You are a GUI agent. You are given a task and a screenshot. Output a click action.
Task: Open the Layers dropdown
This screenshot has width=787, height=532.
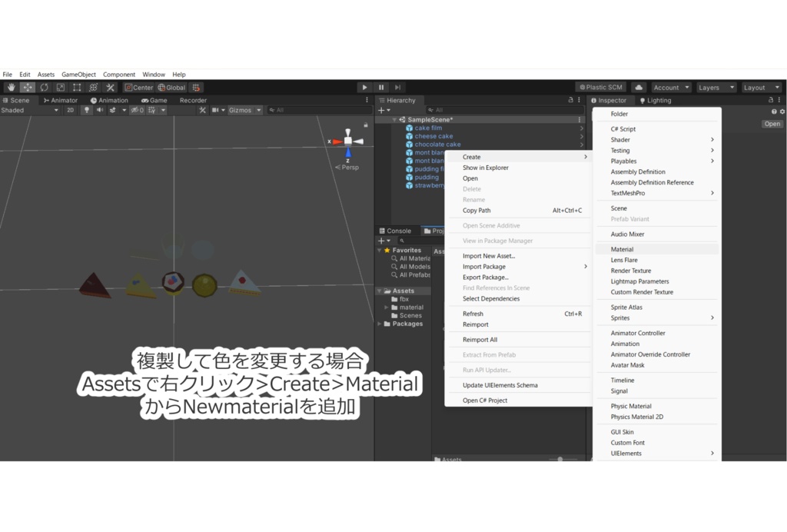tap(716, 88)
